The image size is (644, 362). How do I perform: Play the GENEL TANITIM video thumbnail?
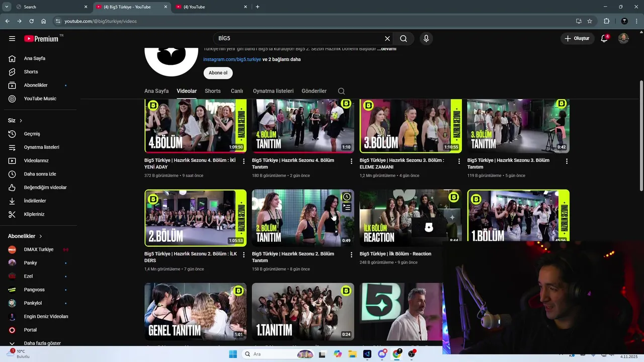tap(195, 311)
